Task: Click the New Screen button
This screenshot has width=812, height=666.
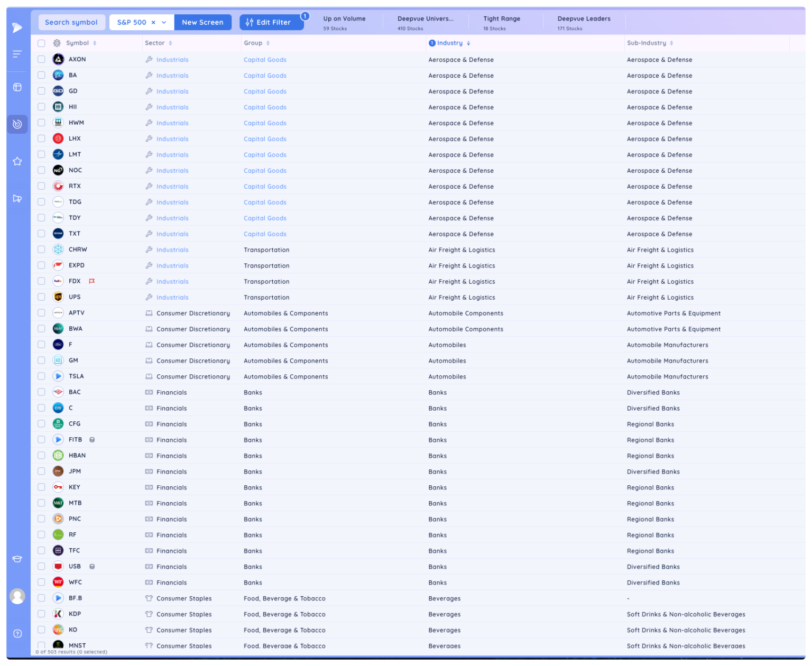Action: tap(202, 22)
